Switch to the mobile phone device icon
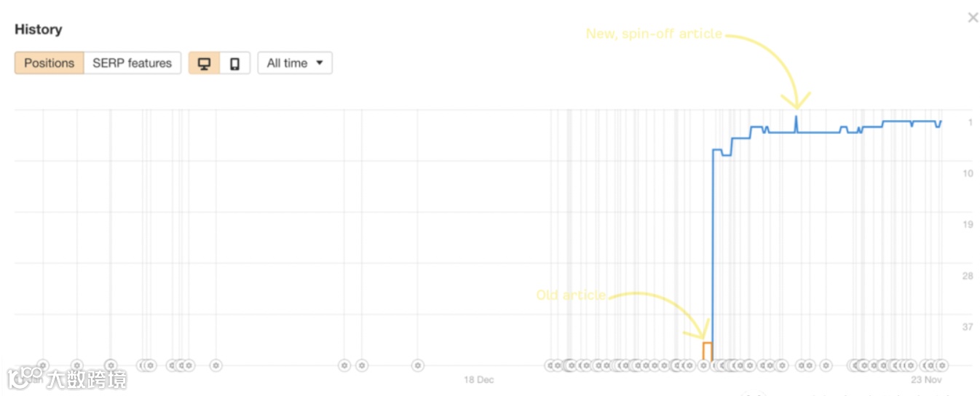 coord(234,63)
